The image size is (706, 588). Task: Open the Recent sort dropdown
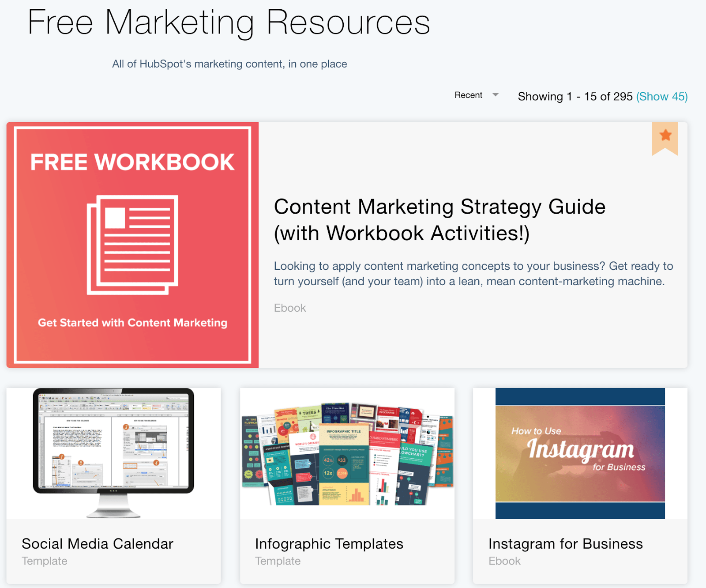point(476,95)
